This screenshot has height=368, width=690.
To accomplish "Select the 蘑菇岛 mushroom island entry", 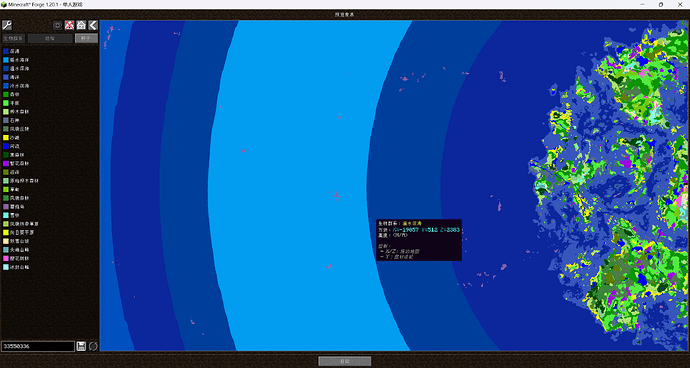I will [14, 206].
